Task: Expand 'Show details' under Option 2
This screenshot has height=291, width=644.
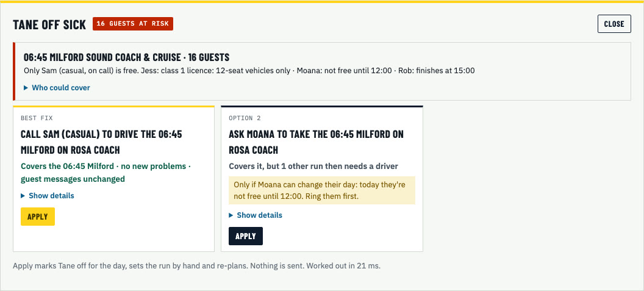Action: click(x=256, y=215)
